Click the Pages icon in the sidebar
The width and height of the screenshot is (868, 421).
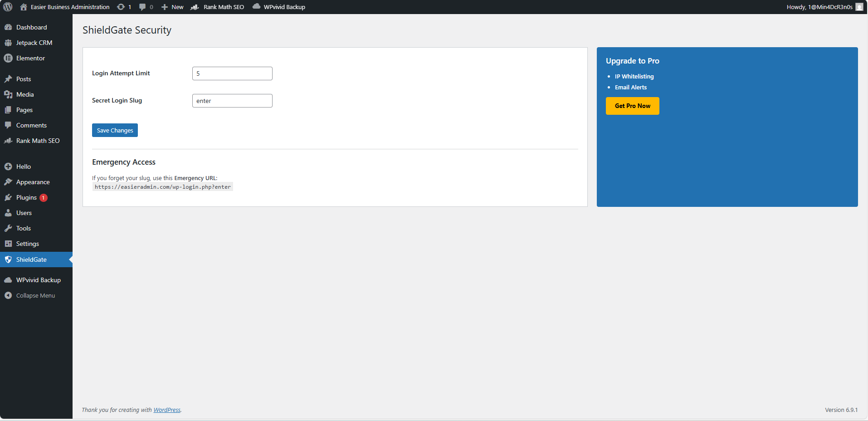coord(8,110)
